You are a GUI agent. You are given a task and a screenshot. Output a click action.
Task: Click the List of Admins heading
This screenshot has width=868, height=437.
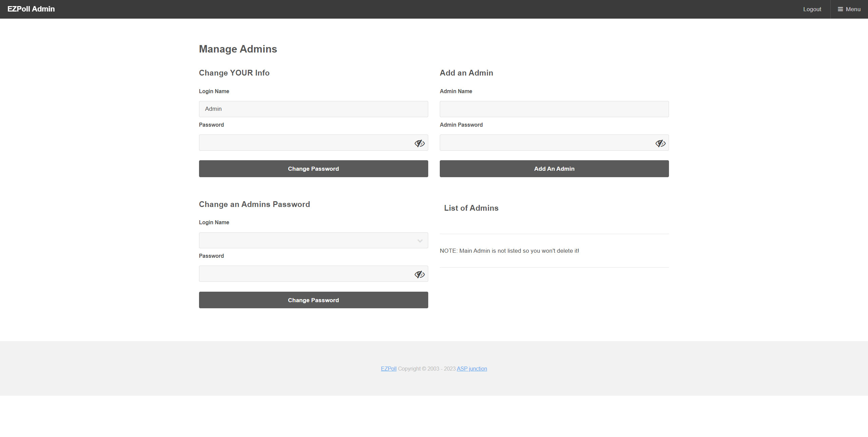(471, 208)
